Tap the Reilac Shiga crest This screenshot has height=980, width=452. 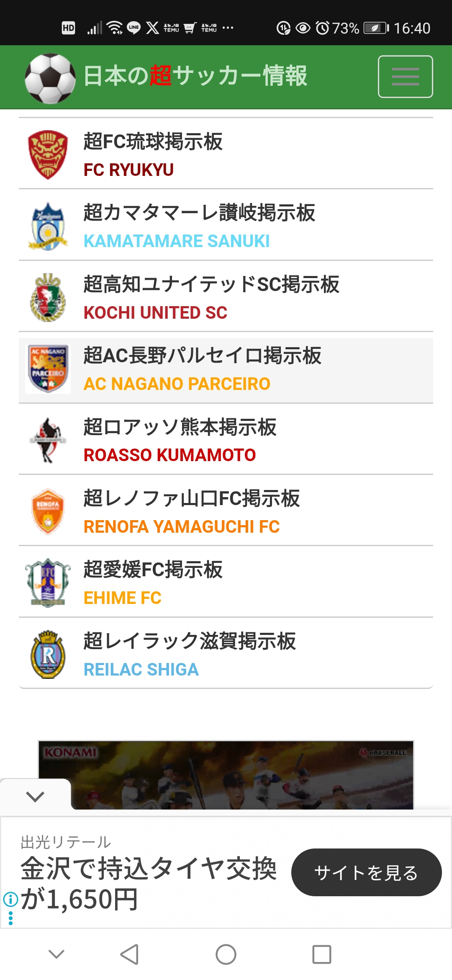click(48, 654)
